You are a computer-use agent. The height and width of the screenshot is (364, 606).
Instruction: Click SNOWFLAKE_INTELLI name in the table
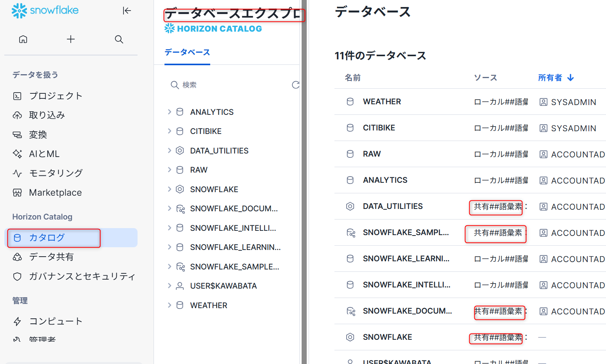pyautogui.click(x=406, y=285)
